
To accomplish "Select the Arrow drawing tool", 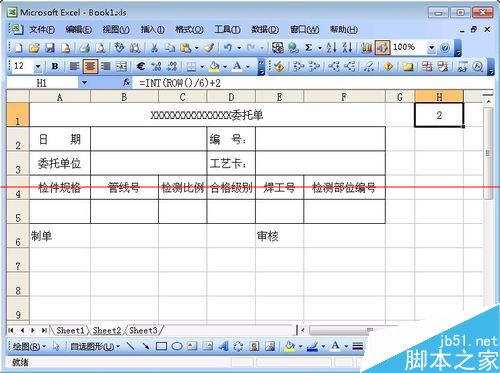I will (x=146, y=346).
